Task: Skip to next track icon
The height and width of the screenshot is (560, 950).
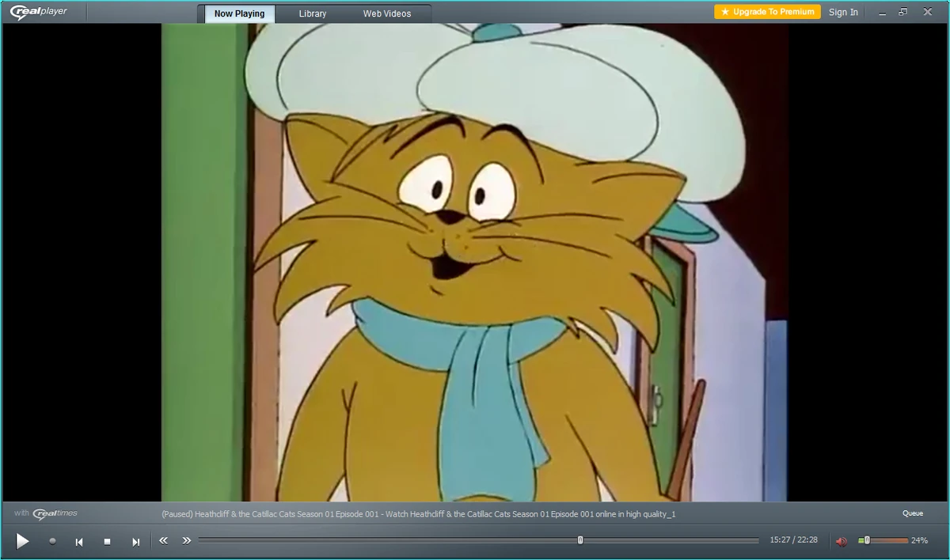Action: pyautogui.click(x=135, y=541)
